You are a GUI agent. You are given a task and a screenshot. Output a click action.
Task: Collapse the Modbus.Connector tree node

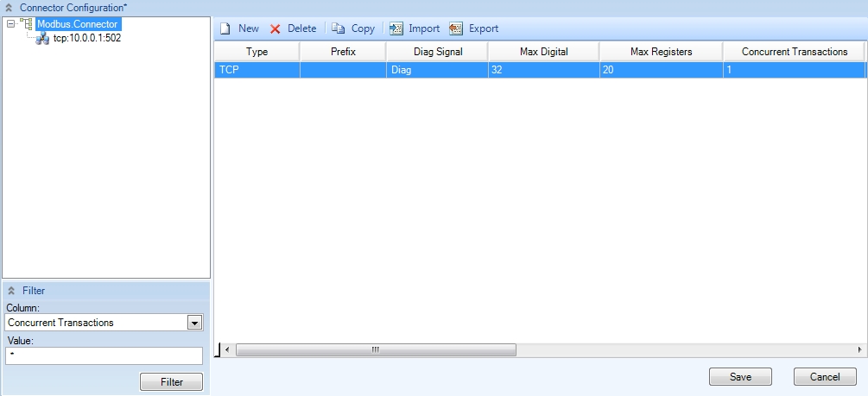(10, 24)
